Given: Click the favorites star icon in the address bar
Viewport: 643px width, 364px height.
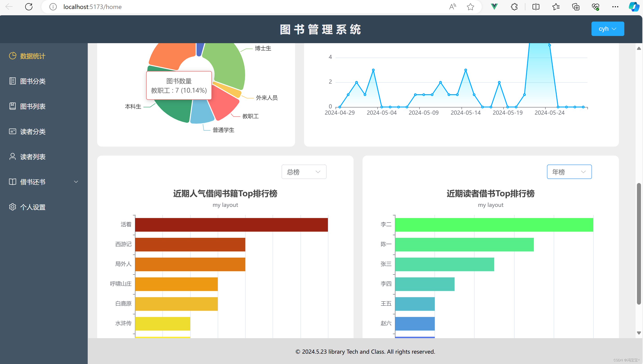Looking at the screenshot, I should tap(470, 7).
